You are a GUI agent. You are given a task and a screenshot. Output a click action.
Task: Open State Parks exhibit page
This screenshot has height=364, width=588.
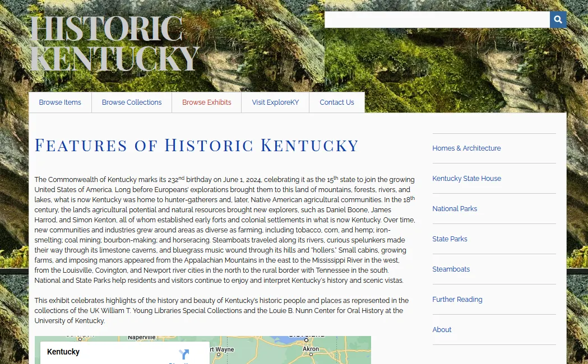(x=450, y=239)
